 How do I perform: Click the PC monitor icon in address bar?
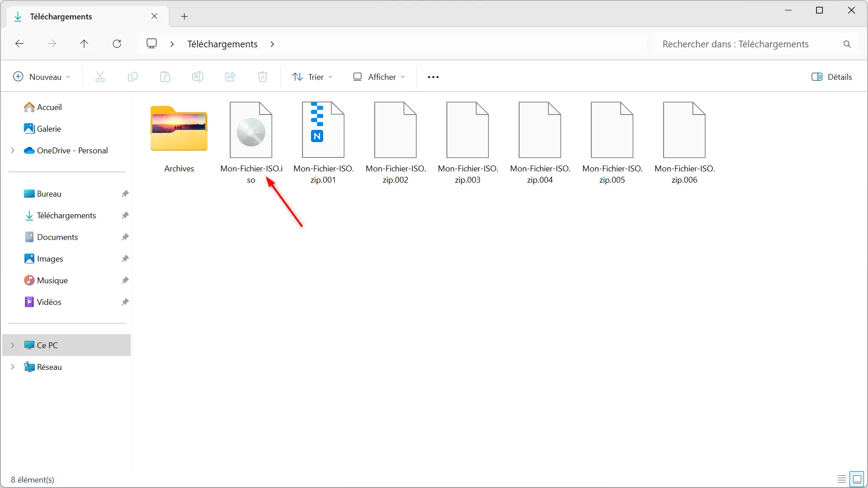(152, 44)
